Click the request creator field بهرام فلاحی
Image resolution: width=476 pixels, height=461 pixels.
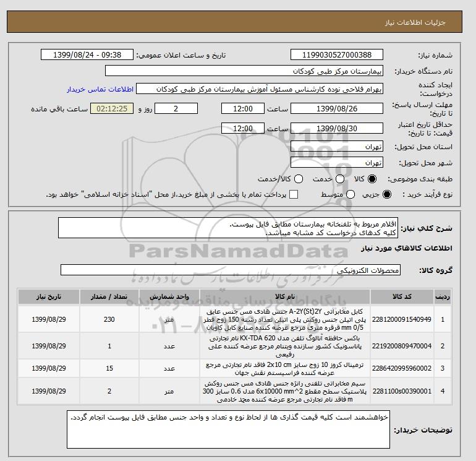(x=260, y=89)
